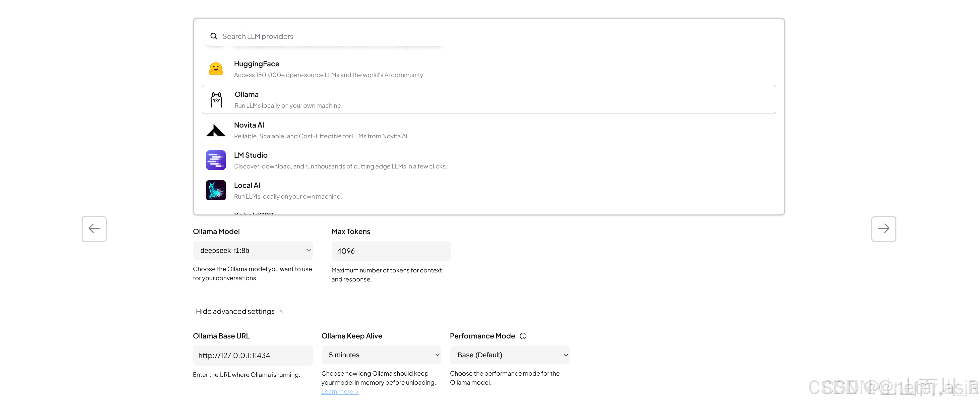Click the Max Tokens input field
The height and width of the screenshot is (403, 980).
(391, 251)
